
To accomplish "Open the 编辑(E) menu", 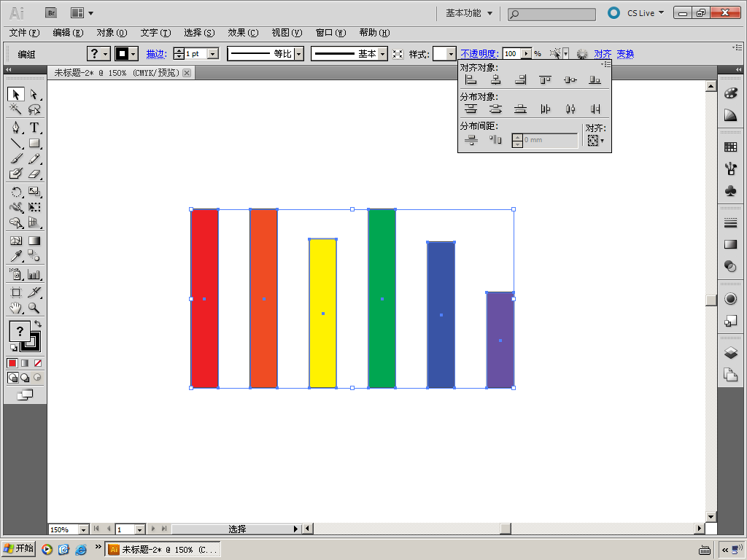I will (68, 32).
